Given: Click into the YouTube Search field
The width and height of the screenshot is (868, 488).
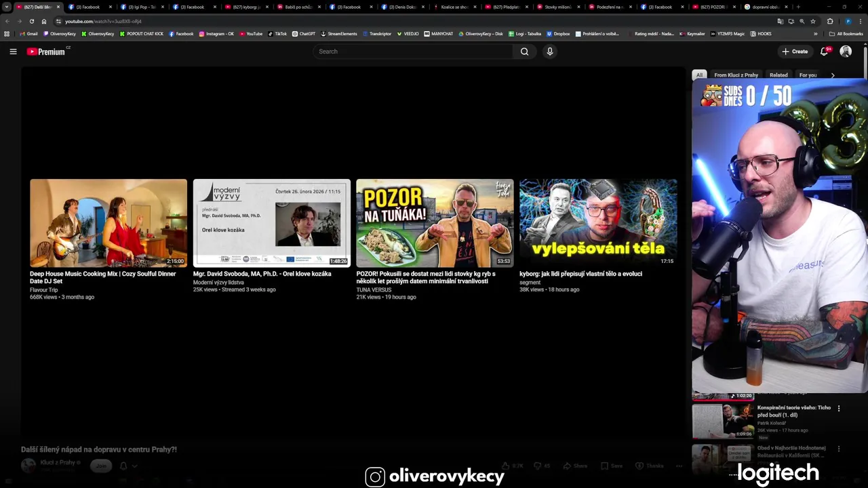Looking at the screenshot, I should tap(413, 52).
